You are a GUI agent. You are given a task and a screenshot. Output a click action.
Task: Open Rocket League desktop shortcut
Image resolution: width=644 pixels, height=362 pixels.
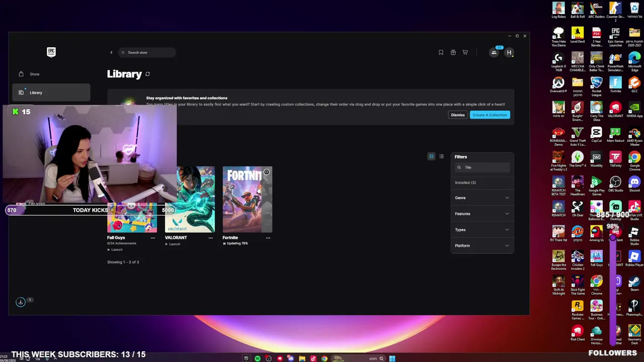596,86
